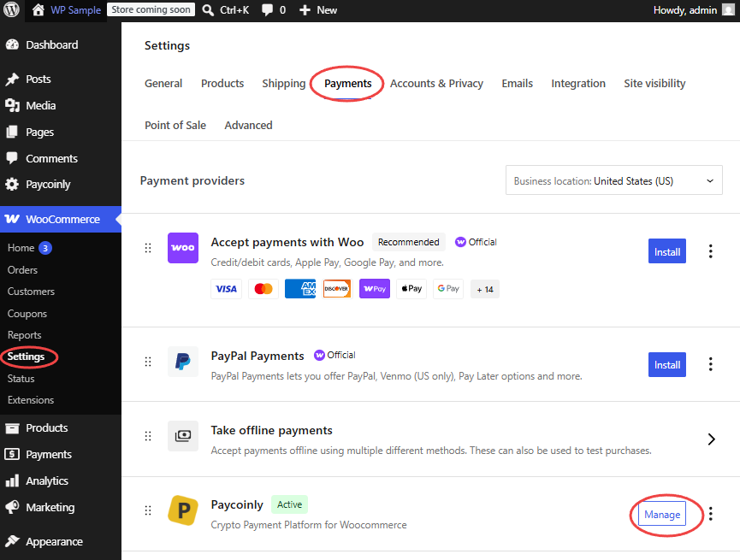Click the PayPal provider logo

click(x=183, y=362)
